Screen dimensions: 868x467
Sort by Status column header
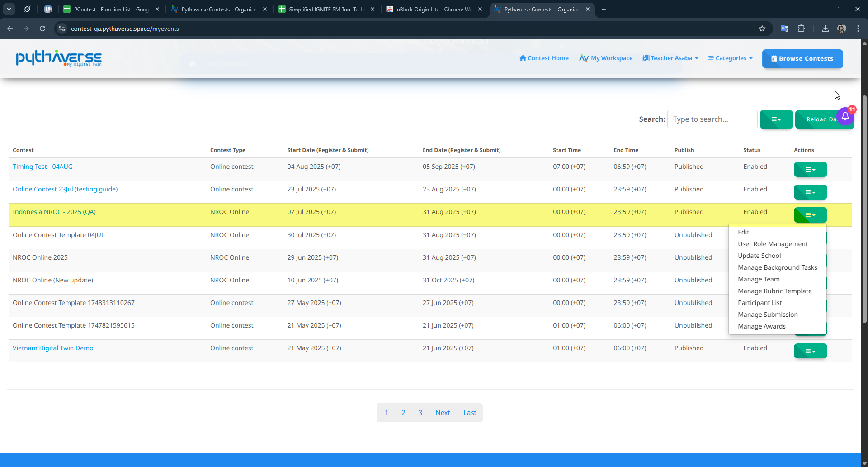pos(752,150)
